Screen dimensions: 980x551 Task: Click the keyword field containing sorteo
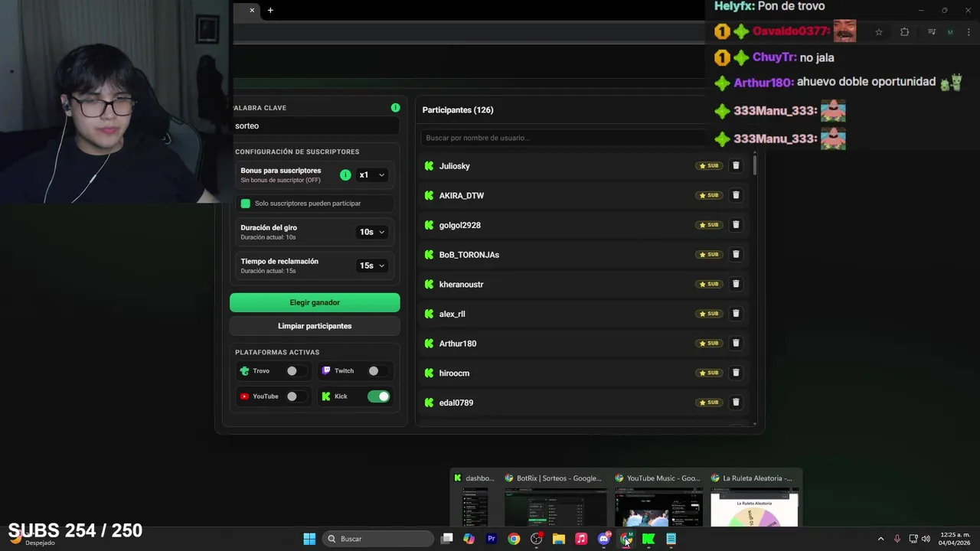[315, 126]
